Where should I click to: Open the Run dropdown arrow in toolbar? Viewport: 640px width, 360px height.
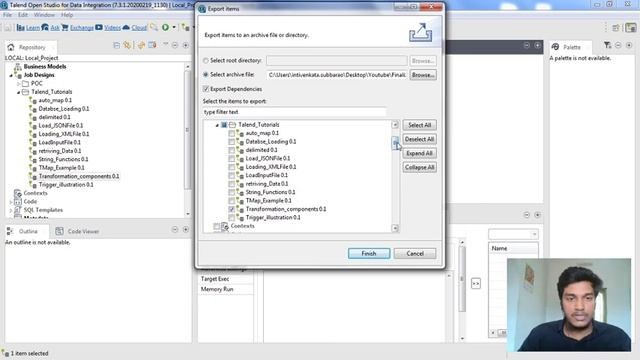[174, 27]
